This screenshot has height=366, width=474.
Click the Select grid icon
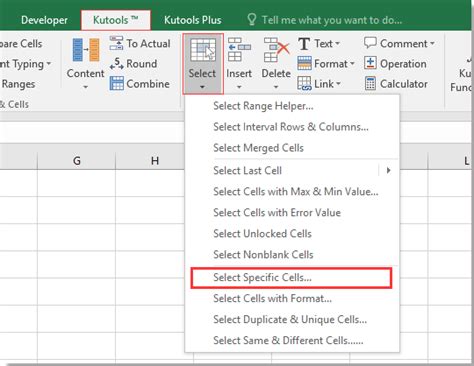click(203, 50)
